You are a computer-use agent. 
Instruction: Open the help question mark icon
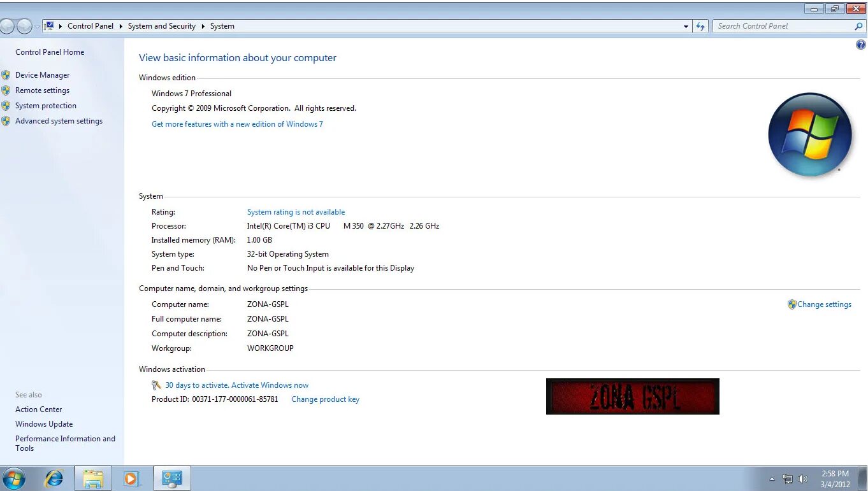[860, 45]
